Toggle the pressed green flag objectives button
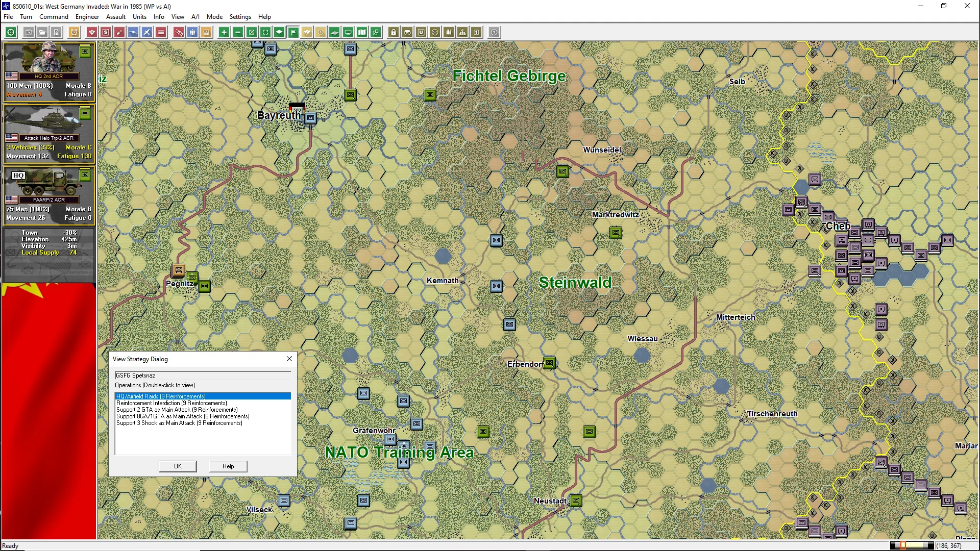Viewport: 980px width, 551px height. point(293,32)
